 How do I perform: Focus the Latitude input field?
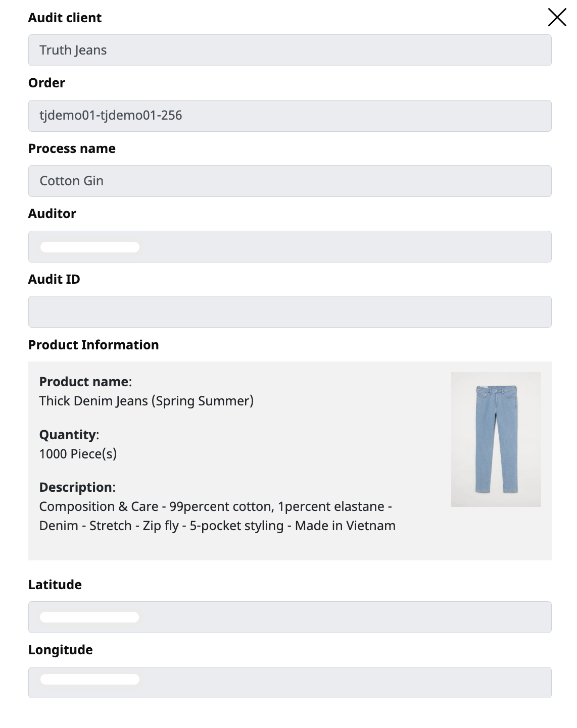290,617
